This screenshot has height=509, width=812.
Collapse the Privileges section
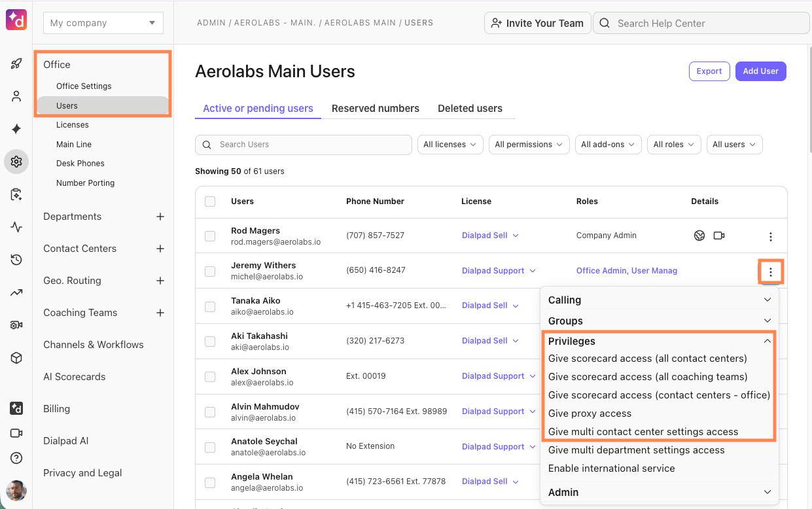coord(660,341)
